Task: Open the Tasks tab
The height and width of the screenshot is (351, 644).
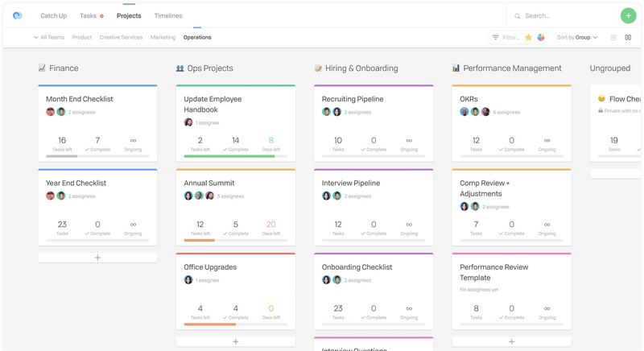Action: click(x=88, y=15)
